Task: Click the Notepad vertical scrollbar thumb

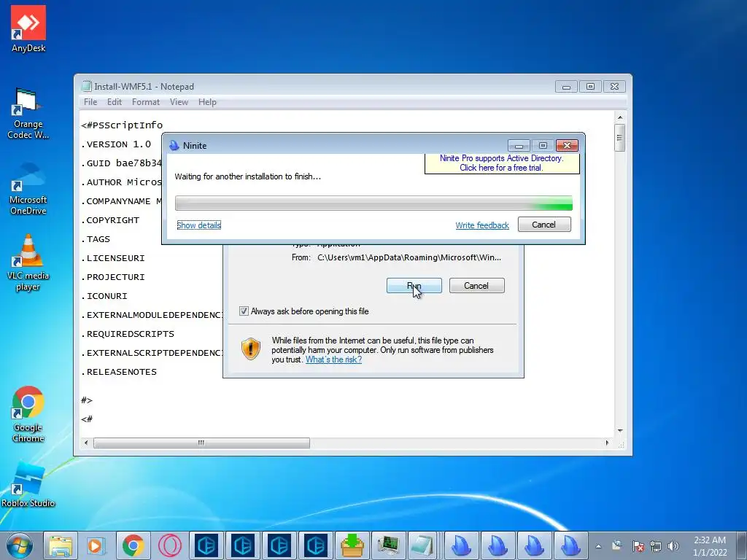Action: point(619,138)
